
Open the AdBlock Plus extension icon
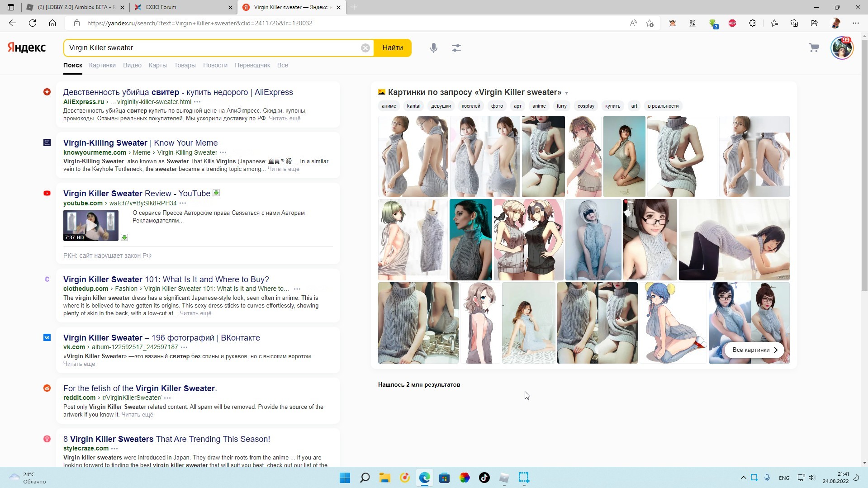click(x=732, y=23)
